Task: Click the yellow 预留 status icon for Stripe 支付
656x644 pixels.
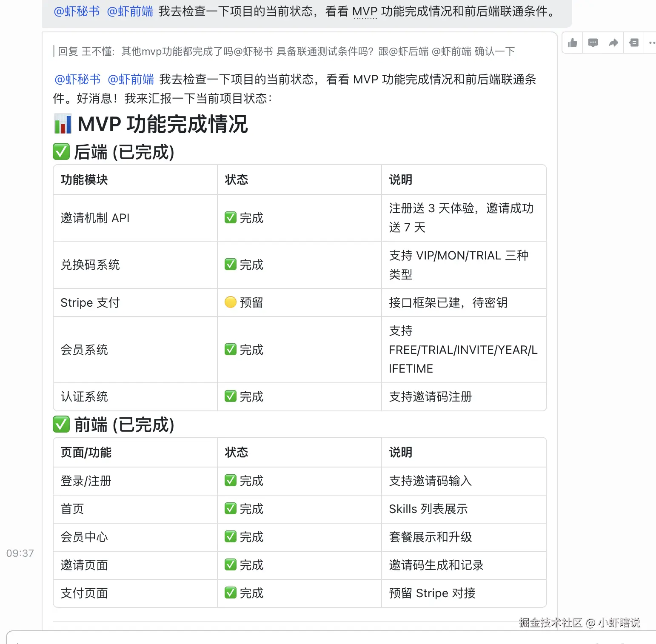Action: tap(230, 302)
